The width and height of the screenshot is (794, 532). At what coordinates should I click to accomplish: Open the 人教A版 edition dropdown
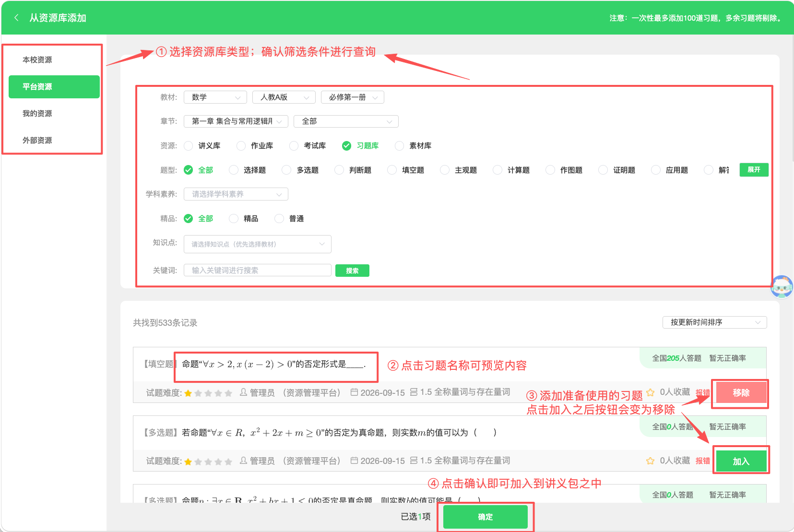point(284,97)
